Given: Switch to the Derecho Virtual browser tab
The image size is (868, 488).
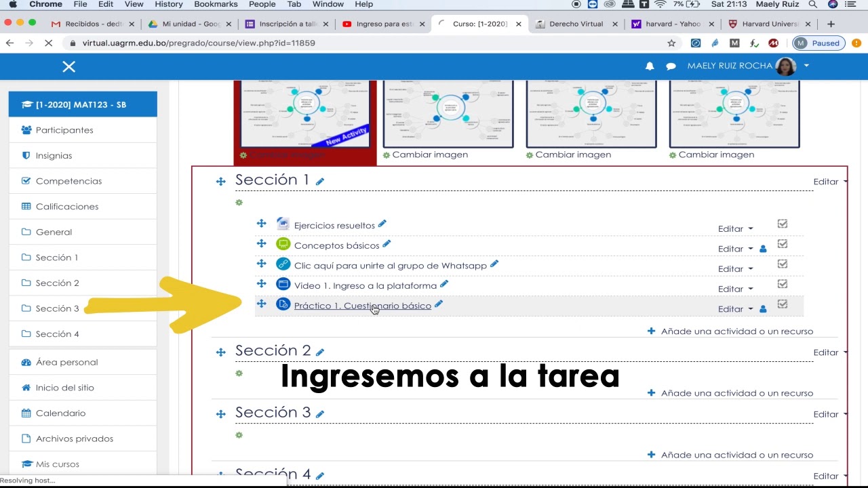Looking at the screenshot, I should (576, 24).
